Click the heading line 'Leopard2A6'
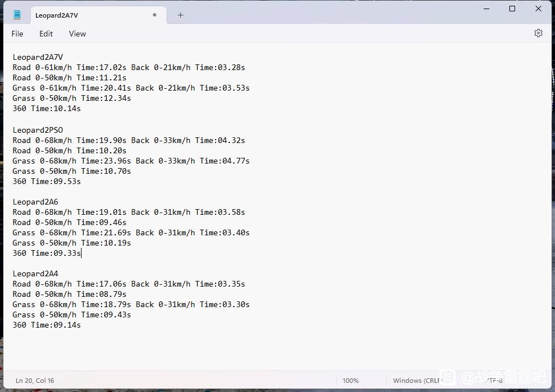The image size is (555, 392). [35, 202]
